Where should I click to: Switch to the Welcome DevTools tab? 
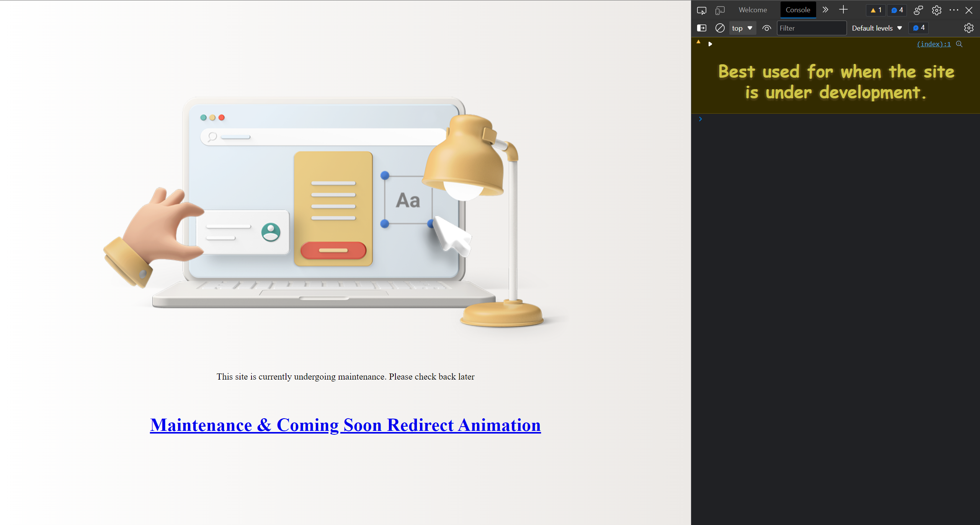[751, 10]
